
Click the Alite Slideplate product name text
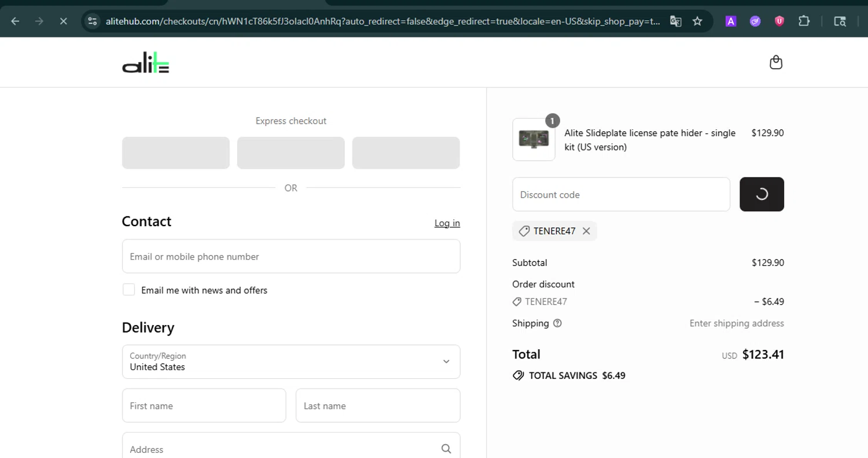click(x=650, y=140)
